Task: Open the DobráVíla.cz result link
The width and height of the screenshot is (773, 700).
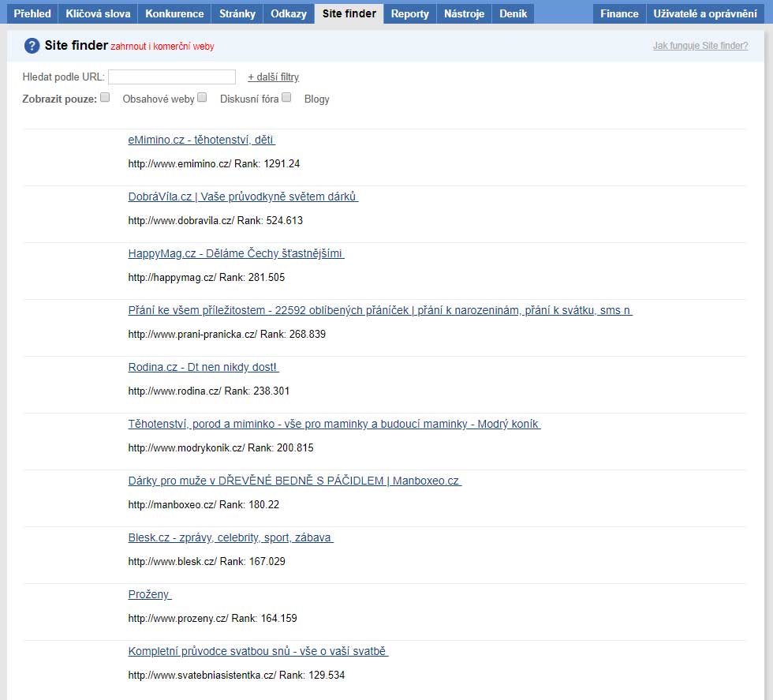Action: [x=243, y=197]
